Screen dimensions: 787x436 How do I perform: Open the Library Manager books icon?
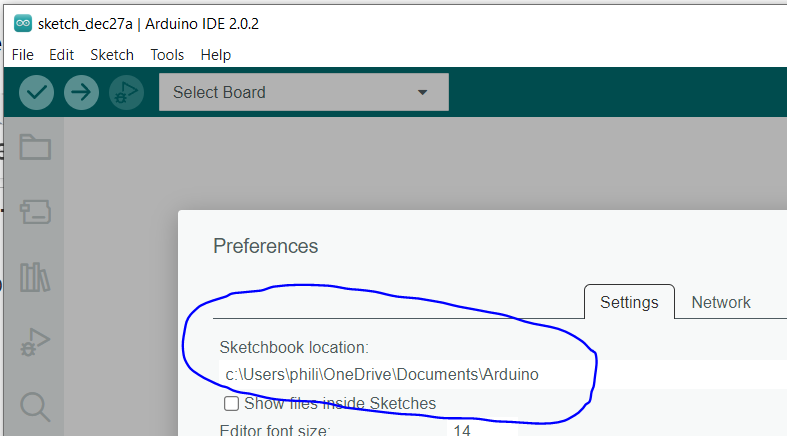pyautogui.click(x=35, y=277)
